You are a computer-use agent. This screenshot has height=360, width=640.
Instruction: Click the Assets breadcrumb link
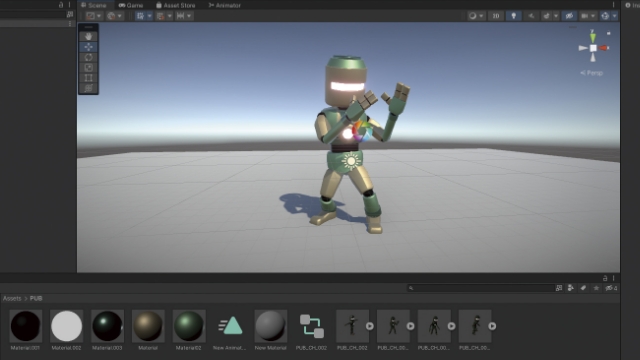pyautogui.click(x=12, y=298)
